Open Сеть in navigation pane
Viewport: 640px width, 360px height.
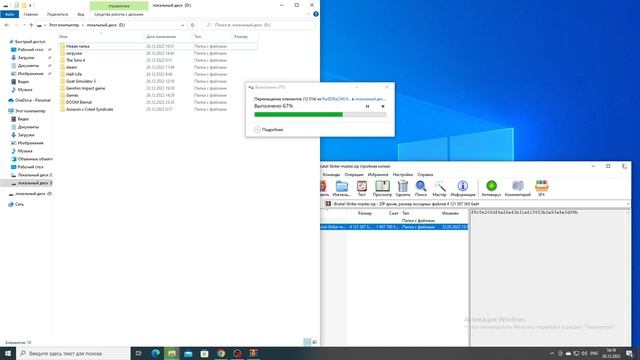[x=19, y=204]
